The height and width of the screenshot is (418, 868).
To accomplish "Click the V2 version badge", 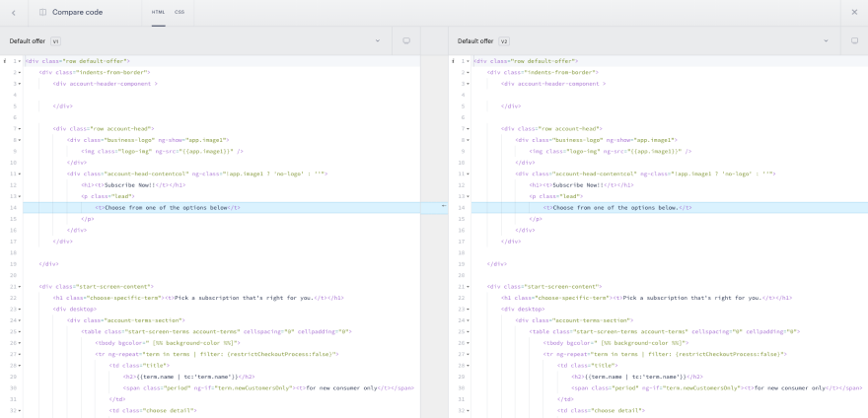I will tap(504, 41).
